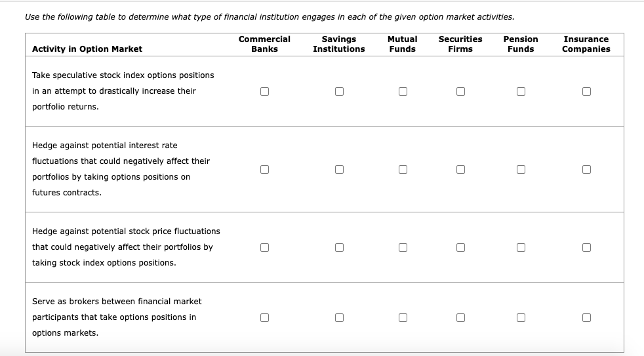Viewport: 644px width, 356px height.
Task: Select Securities Firms for speculative index options row
Action: click(x=460, y=91)
